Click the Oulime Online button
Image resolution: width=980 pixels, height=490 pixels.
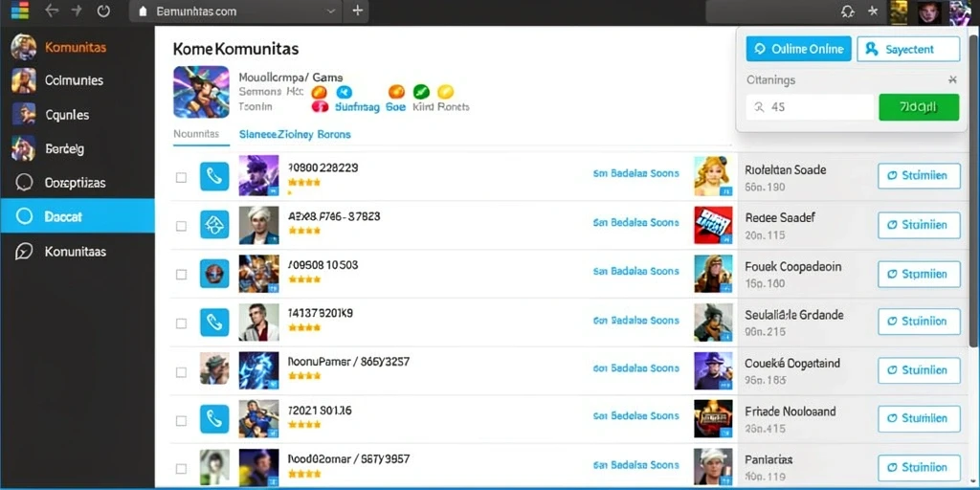pos(799,49)
